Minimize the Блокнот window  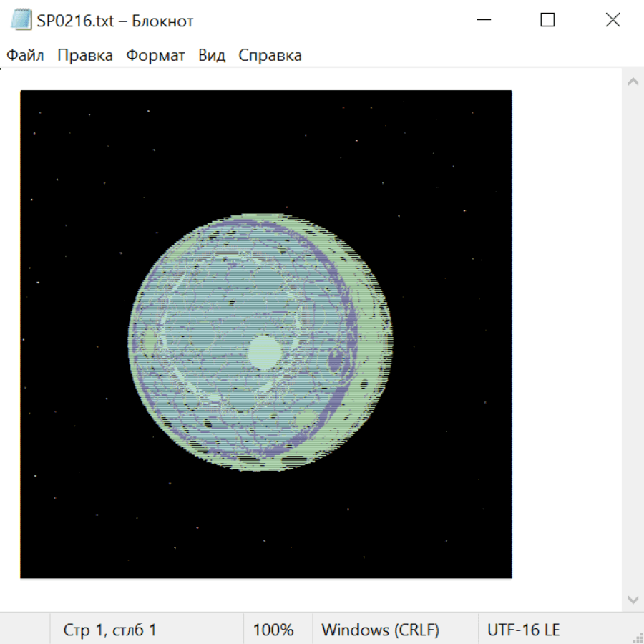484,20
